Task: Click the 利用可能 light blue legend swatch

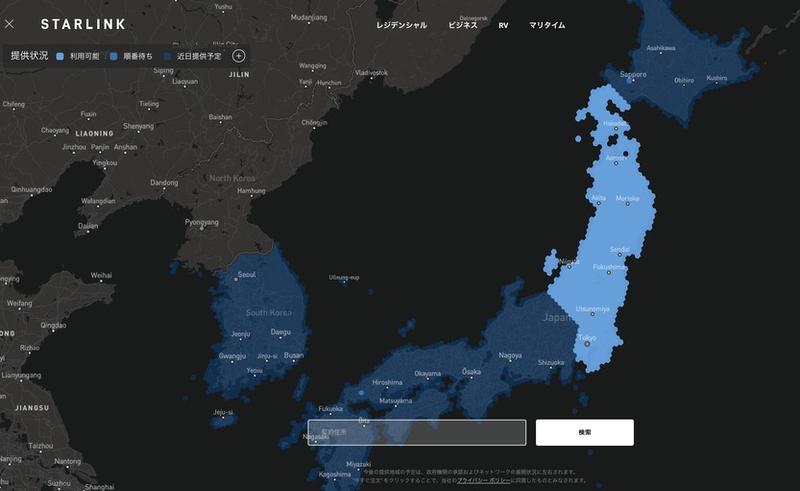Action: pyautogui.click(x=60, y=56)
